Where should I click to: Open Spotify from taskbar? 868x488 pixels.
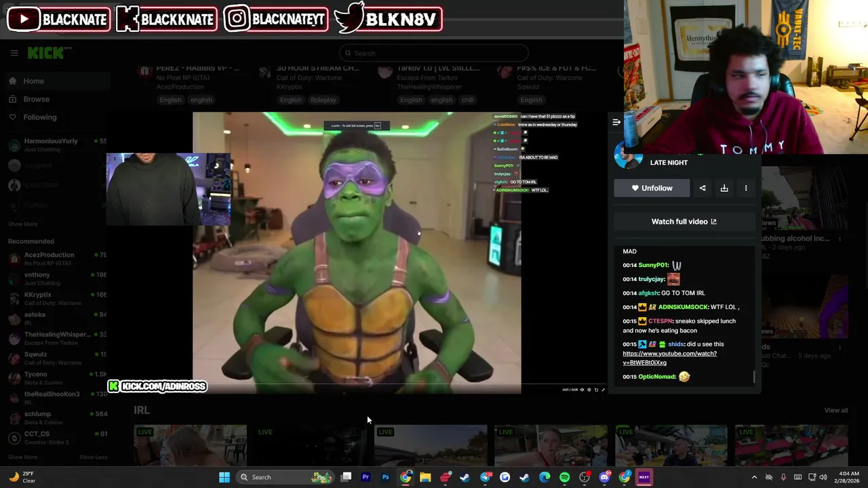(564, 477)
